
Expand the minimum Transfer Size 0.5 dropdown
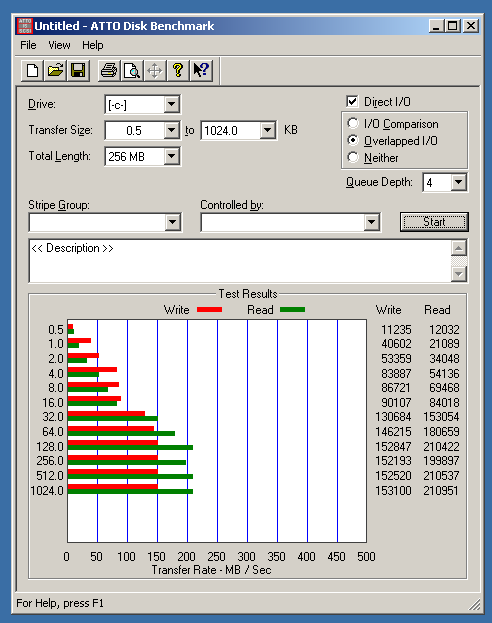[x=171, y=130]
